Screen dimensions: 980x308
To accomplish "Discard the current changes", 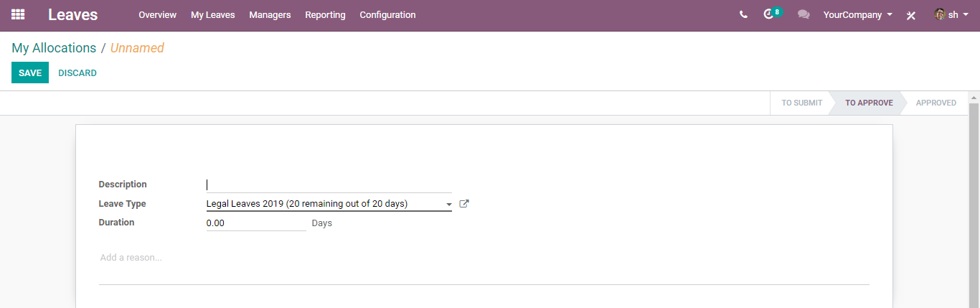I will point(77,73).
